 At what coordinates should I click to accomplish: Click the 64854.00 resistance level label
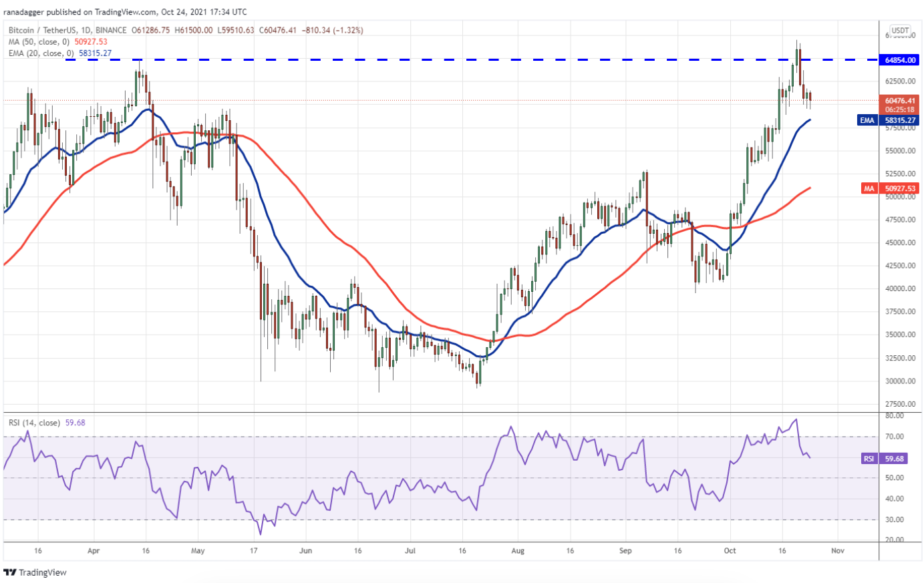900,60
